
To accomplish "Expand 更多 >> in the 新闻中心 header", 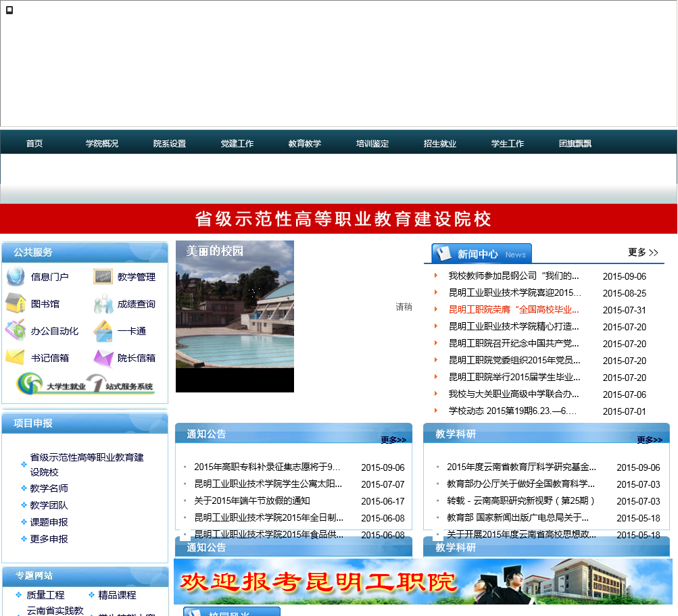I will tap(643, 253).
